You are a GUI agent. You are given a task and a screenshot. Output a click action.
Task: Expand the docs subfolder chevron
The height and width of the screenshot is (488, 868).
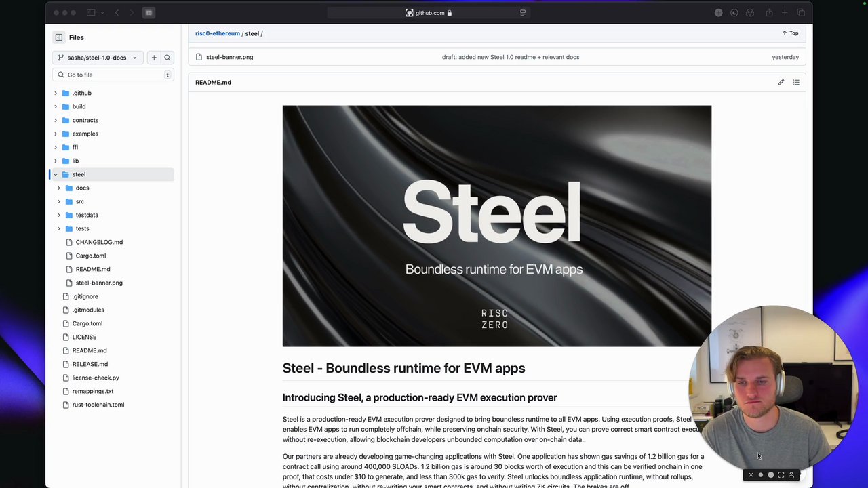click(59, 188)
